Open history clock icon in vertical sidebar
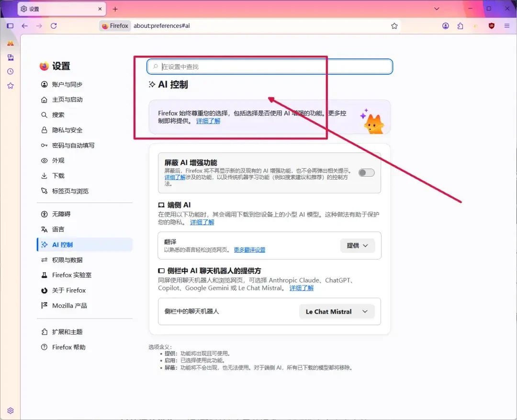Screen dimensions: 517x420 coord(11,71)
